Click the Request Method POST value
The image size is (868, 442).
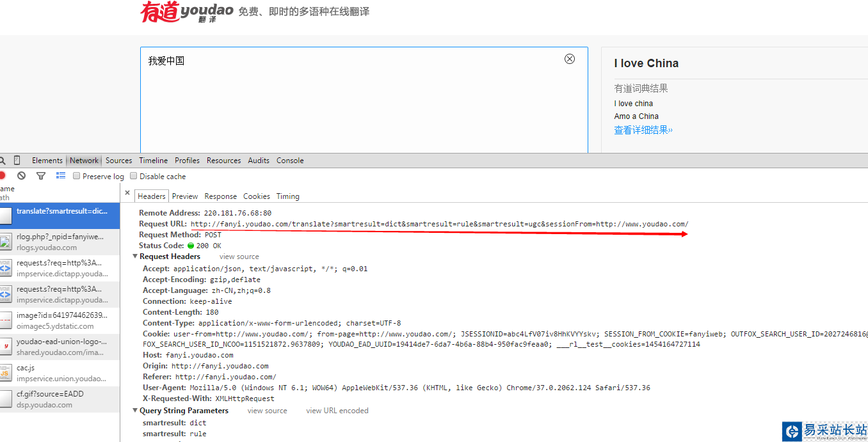click(x=213, y=235)
